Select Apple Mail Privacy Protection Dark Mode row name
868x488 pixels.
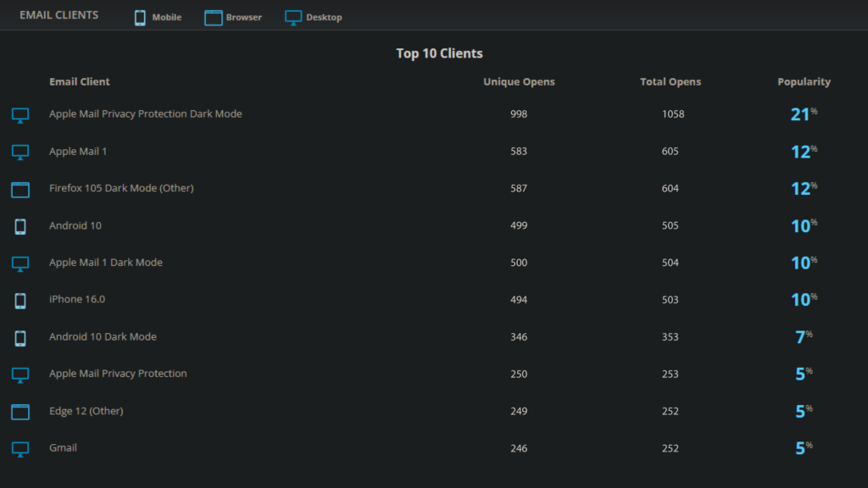[x=146, y=114]
